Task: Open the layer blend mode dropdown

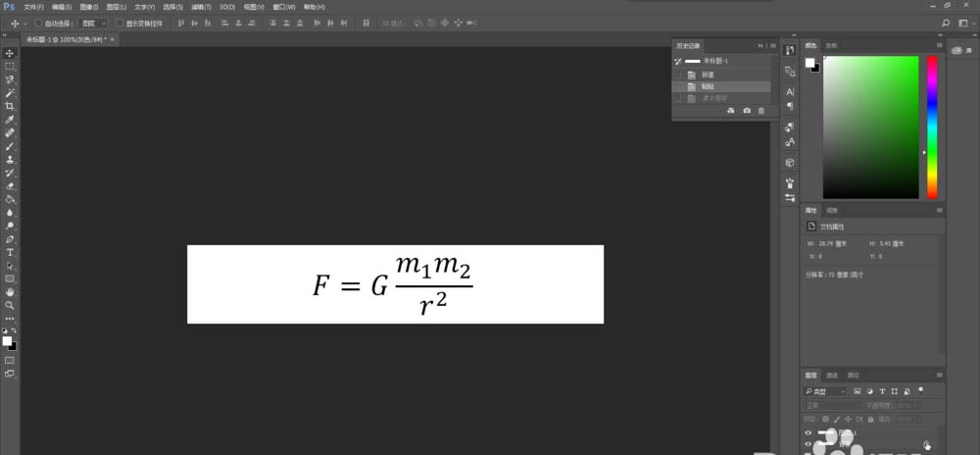Action: tap(833, 405)
